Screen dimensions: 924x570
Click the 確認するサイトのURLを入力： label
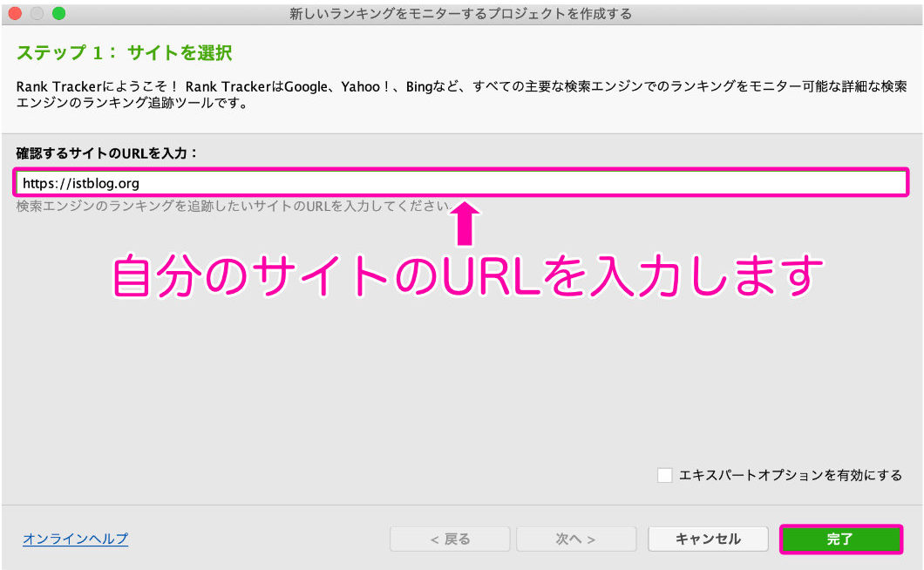click(106, 153)
